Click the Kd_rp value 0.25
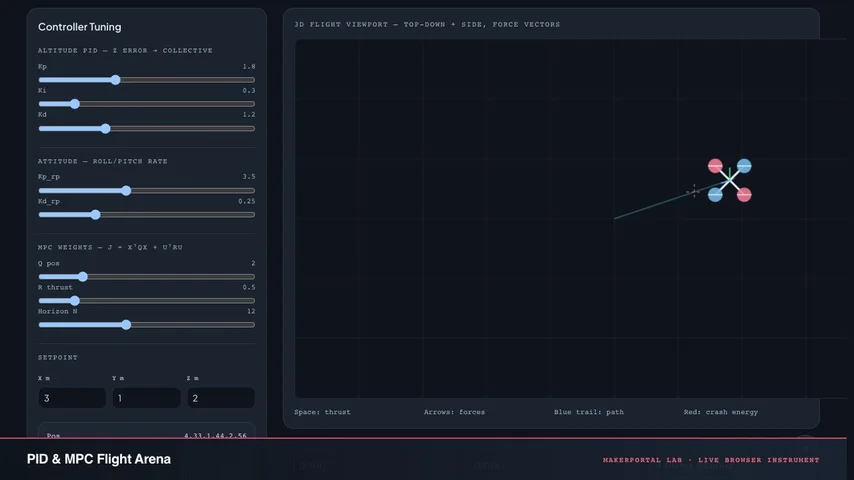854x480 pixels. coord(247,201)
